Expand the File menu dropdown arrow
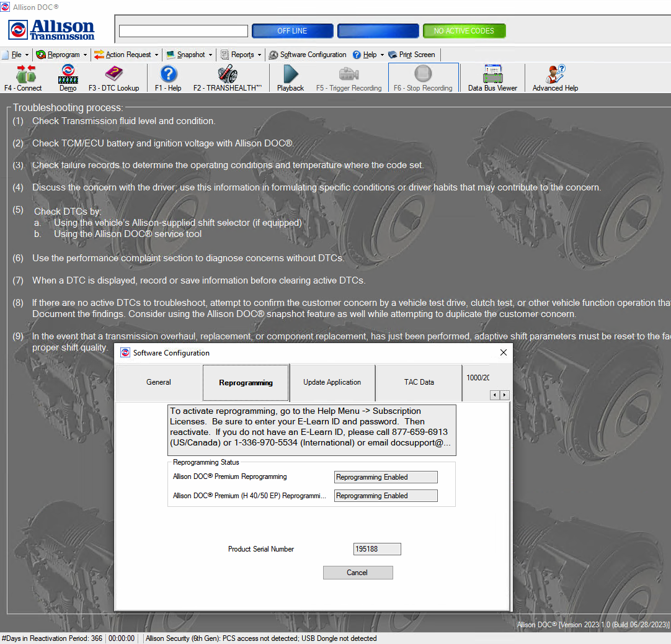 (x=27, y=55)
